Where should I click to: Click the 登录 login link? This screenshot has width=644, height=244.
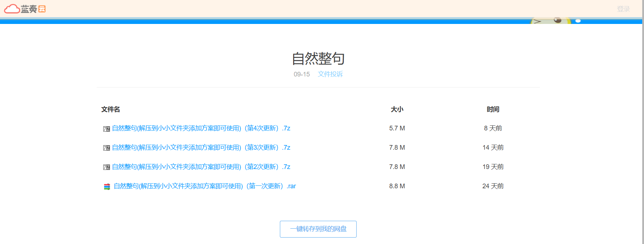(623, 9)
